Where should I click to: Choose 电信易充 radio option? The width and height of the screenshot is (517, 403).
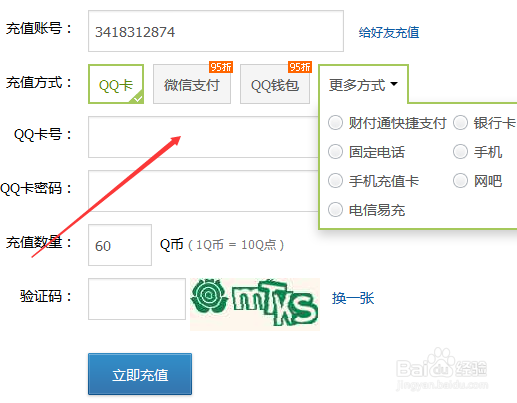pyautogui.click(x=335, y=210)
